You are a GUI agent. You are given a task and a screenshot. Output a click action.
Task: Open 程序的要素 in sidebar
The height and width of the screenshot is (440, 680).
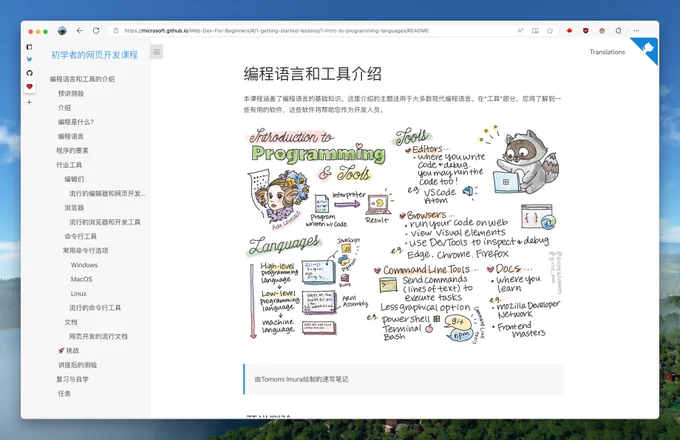tap(72, 150)
